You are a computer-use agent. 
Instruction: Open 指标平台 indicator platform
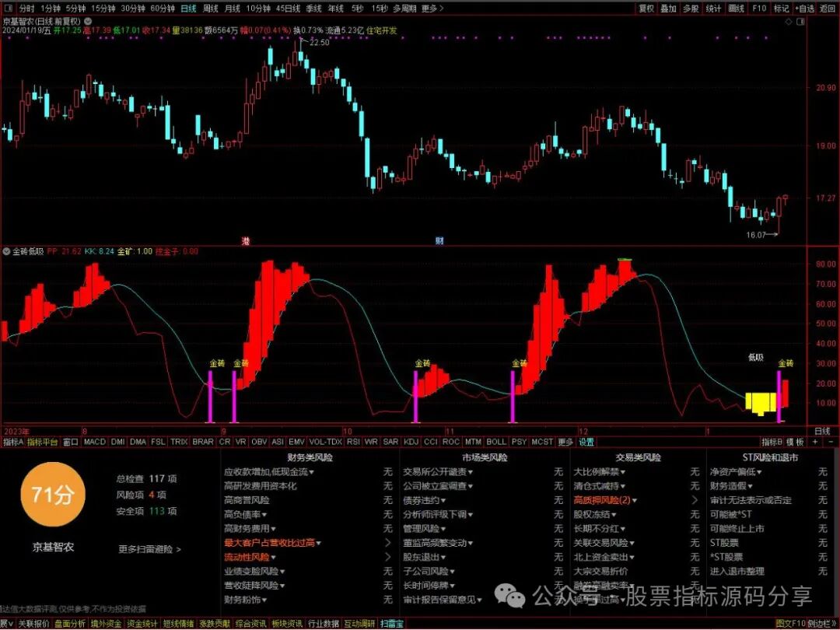point(42,442)
